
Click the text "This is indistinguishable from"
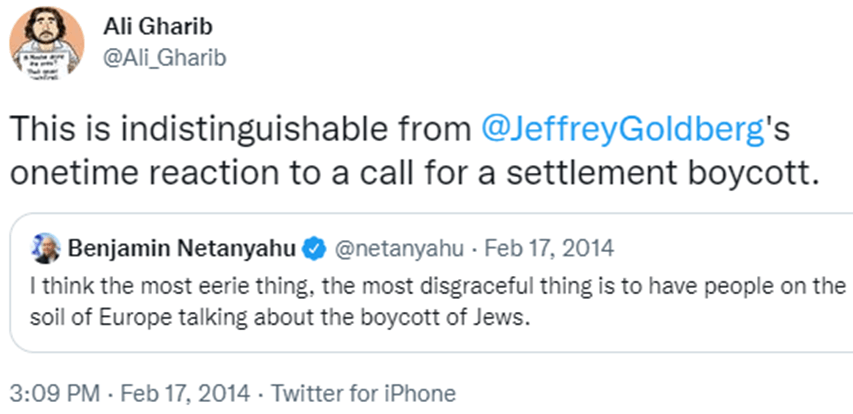pos(240,128)
